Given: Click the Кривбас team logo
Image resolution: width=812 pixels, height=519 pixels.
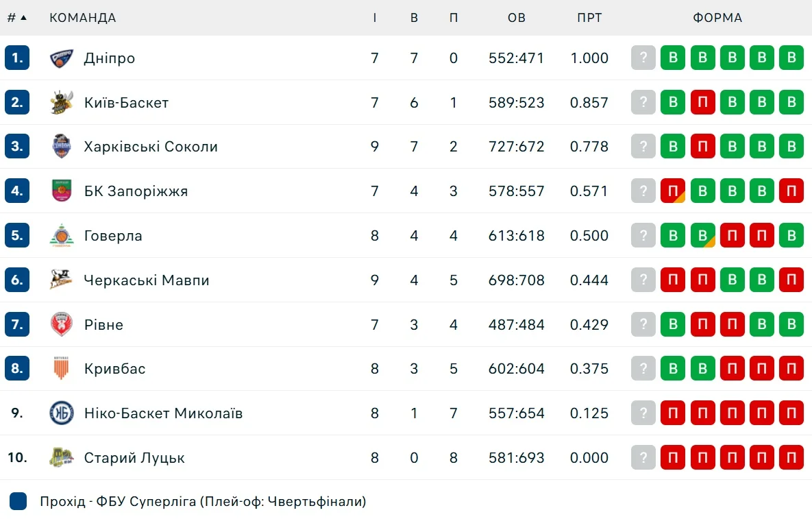Looking at the screenshot, I should point(62,369).
